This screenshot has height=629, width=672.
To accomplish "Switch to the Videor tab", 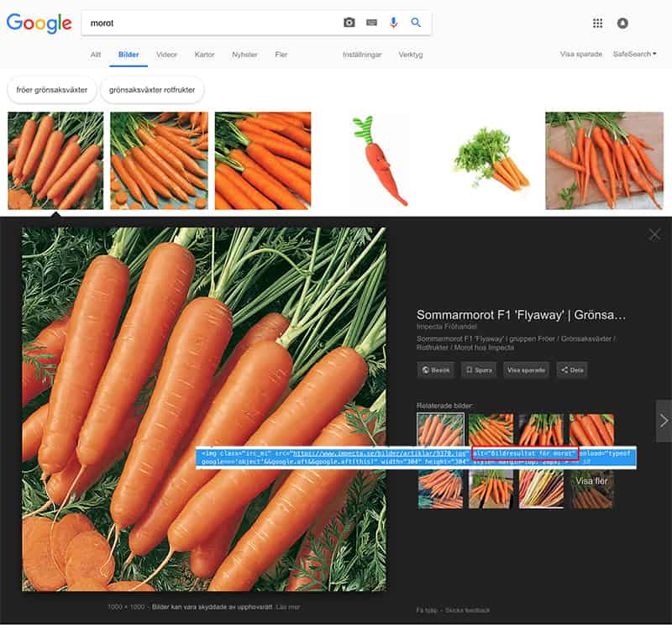I will click(x=166, y=55).
